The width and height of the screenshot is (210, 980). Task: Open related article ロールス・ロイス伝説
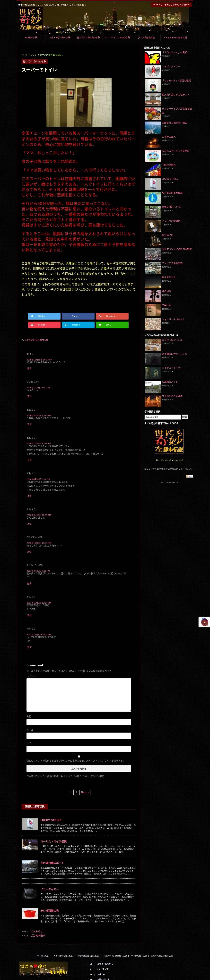click(x=53, y=841)
